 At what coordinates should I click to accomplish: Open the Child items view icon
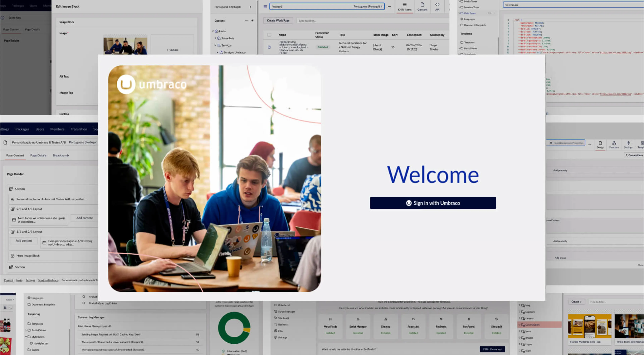(x=405, y=7)
